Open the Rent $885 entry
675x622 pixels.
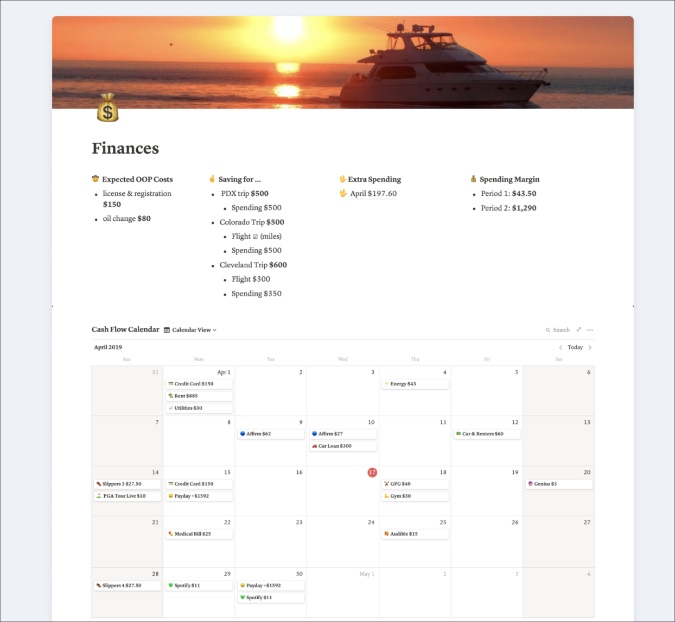(x=199, y=396)
